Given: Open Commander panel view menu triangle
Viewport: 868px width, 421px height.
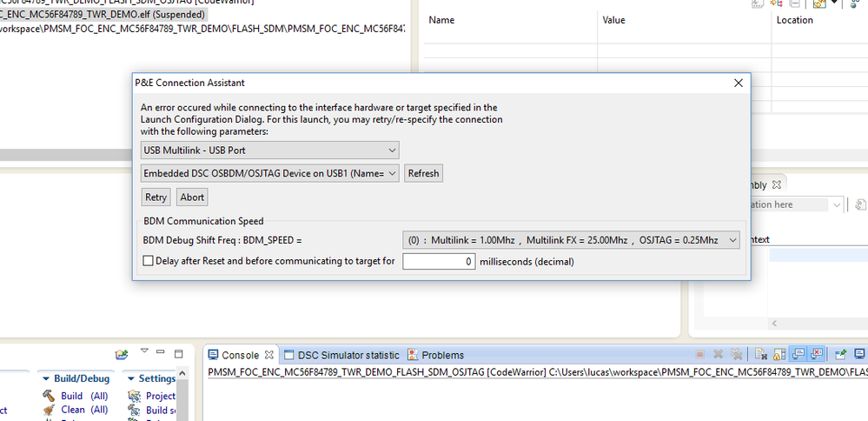Looking at the screenshot, I should (144, 351).
